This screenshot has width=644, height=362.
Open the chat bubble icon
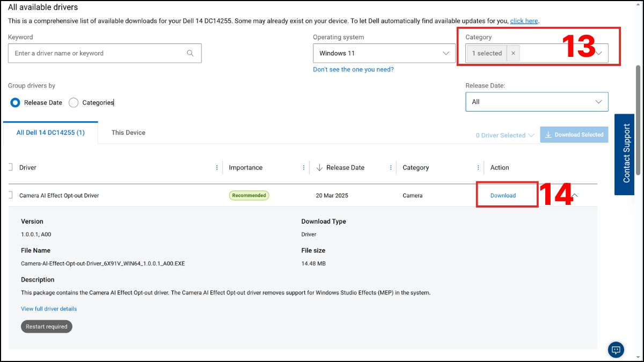pyautogui.click(x=616, y=350)
